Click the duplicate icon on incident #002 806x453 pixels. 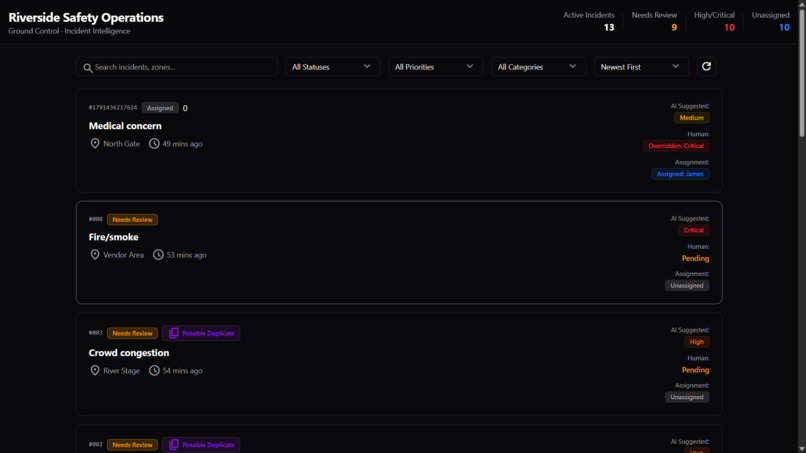(x=174, y=445)
